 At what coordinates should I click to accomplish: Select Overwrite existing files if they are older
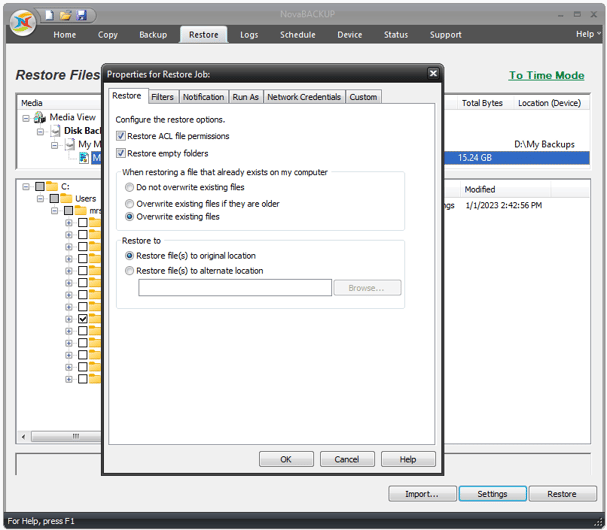129,204
